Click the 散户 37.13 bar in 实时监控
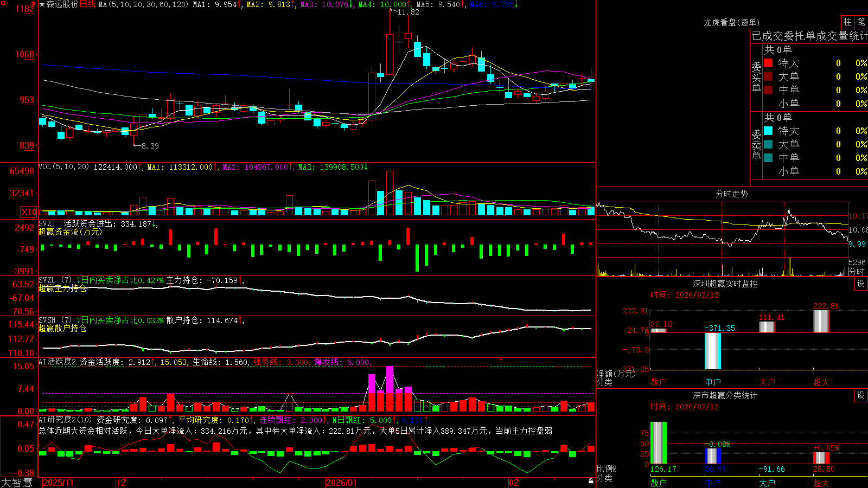The width and height of the screenshot is (868, 488). point(659,330)
